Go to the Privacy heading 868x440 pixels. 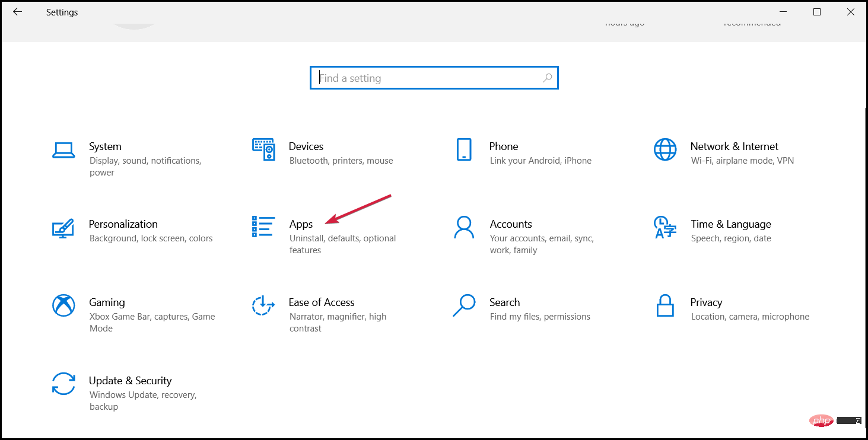coord(706,302)
